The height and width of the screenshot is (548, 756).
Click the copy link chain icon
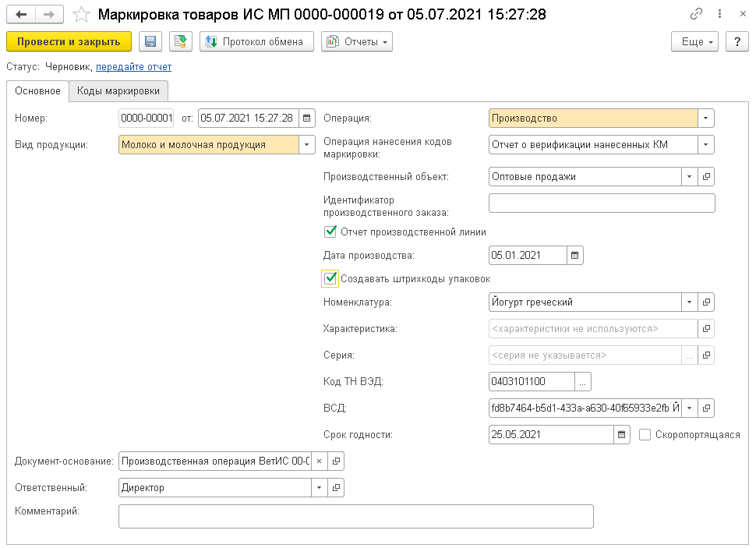pyautogui.click(x=697, y=15)
